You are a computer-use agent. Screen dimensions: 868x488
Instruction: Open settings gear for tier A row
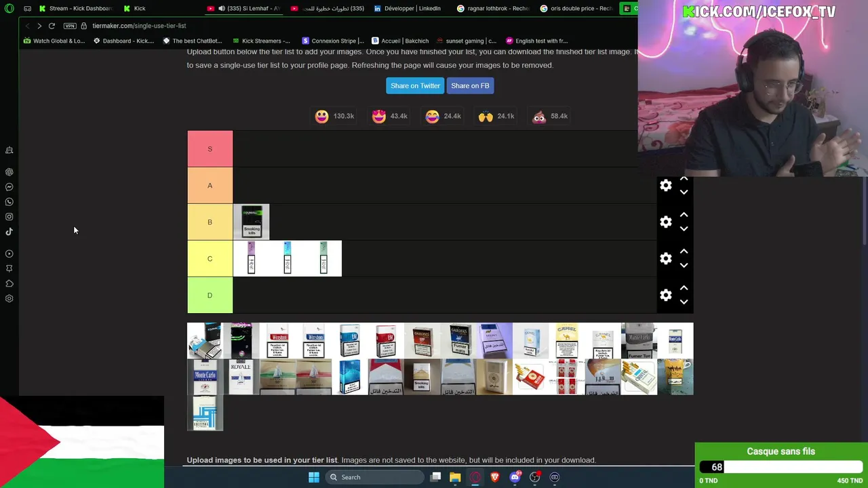click(x=666, y=186)
